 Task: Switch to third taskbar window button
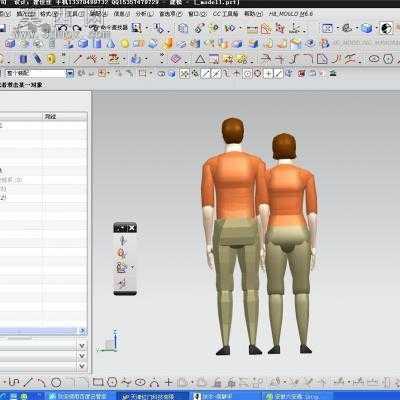point(225,396)
